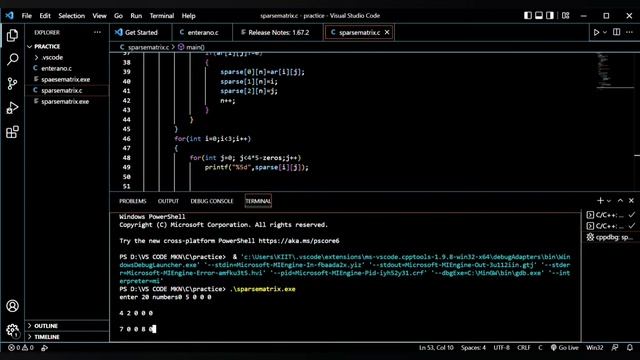640x360 pixels.
Task: Open Customize Layout button
Action: 566,16
